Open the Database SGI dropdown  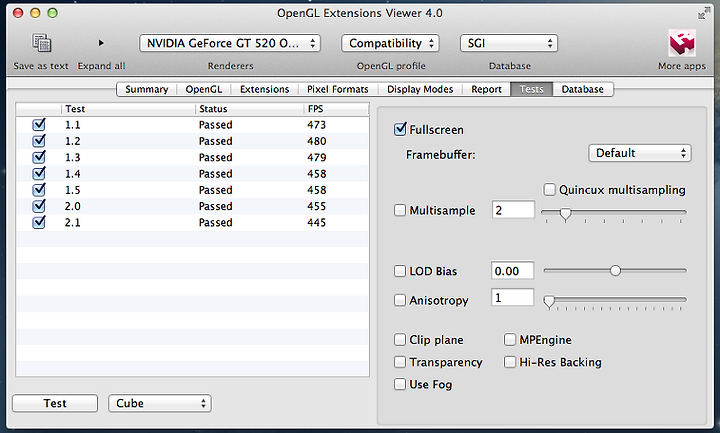509,44
